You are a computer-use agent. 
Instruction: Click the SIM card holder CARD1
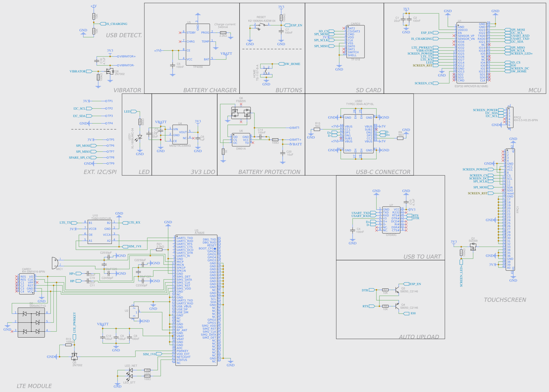[27, 284]
